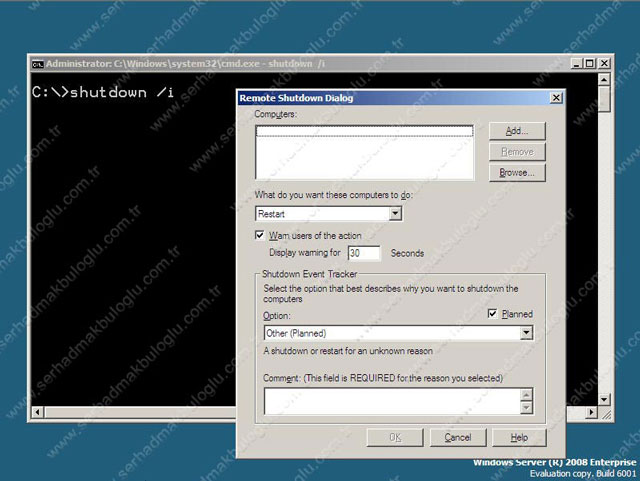Click the cmd window system menu icon
The image size is (640, 481).
(x=38, y=64)
